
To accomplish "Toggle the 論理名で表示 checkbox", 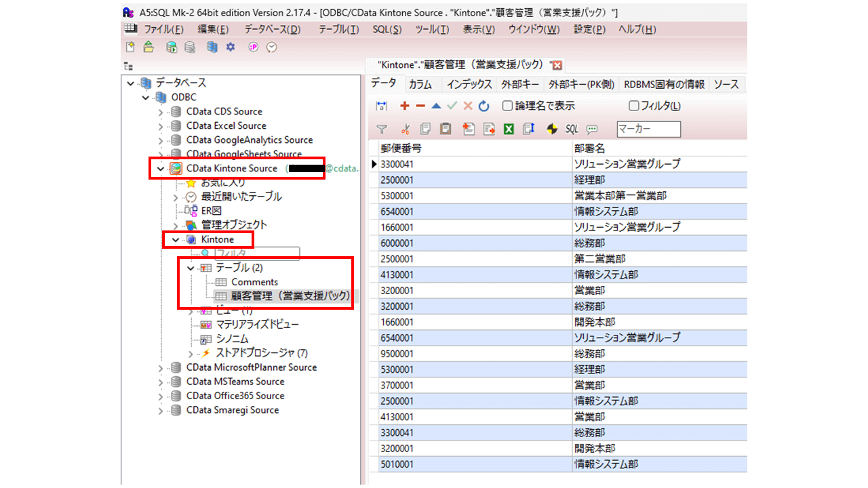I will [x=507, y=106].
